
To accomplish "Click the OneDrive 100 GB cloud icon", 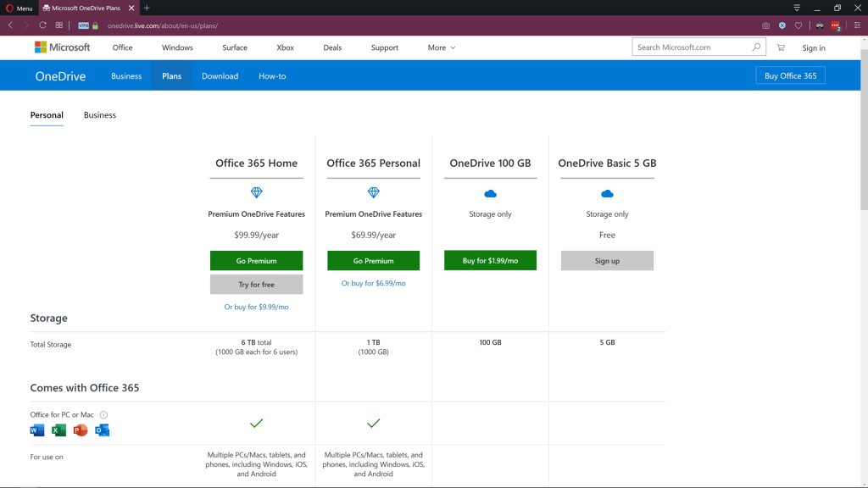I will tap(491, 194).
